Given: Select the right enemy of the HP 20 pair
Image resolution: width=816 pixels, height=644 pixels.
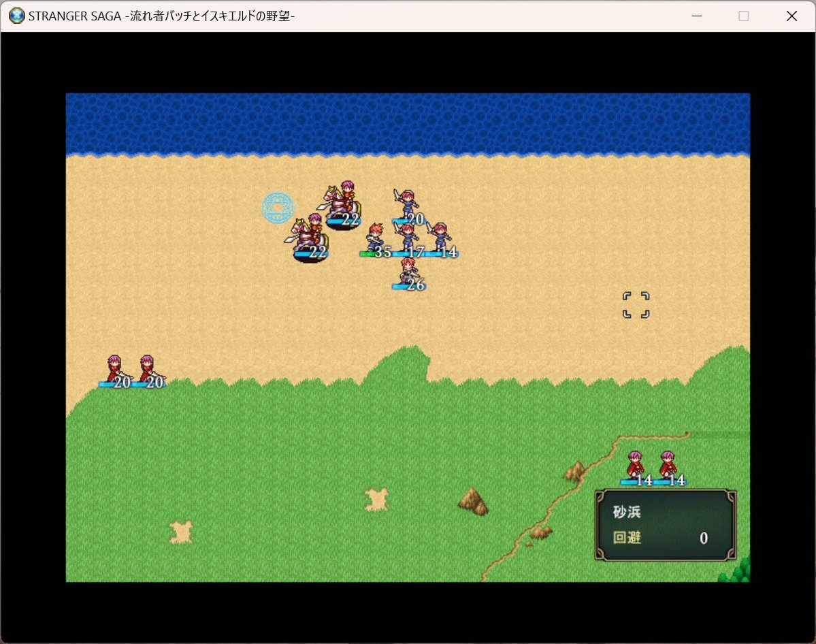Looking at the screenshot, I should tap(149, 371).
